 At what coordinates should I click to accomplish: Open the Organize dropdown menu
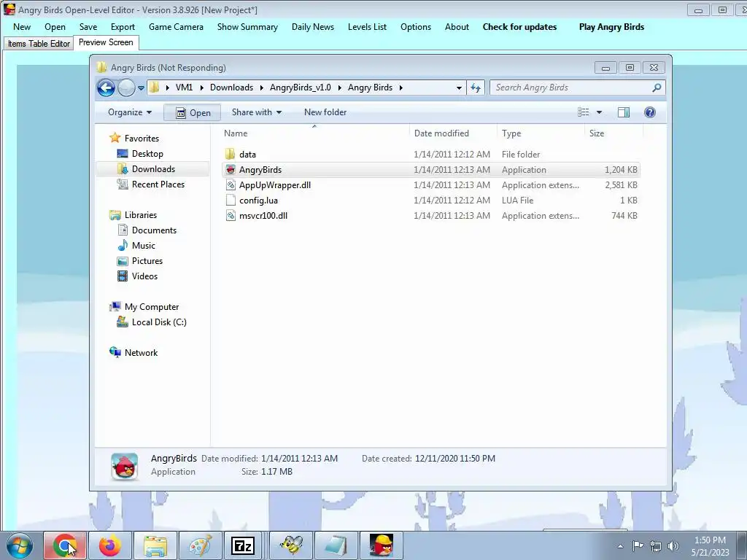coord(130,112)
